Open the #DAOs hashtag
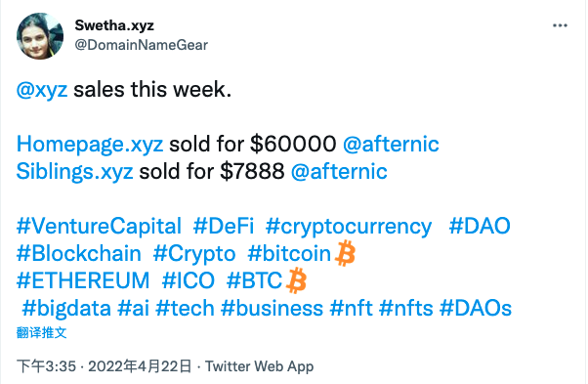This screenshot has width=588, height=384. tap(476, 308)
